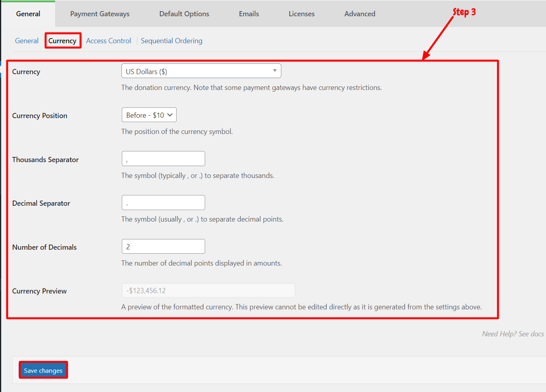546x392 pixels.
Task: Click the Currency Position label
Action: click(40, 116)
